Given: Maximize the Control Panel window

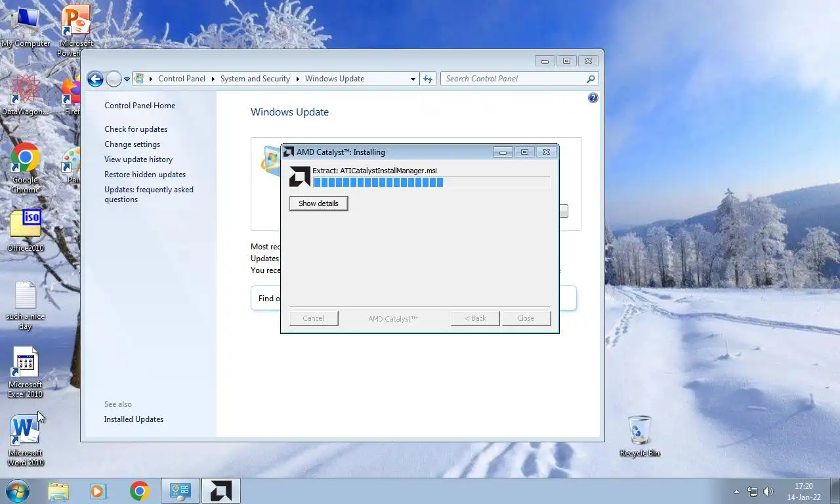Looking at the screenshot, I should point(566,60).
